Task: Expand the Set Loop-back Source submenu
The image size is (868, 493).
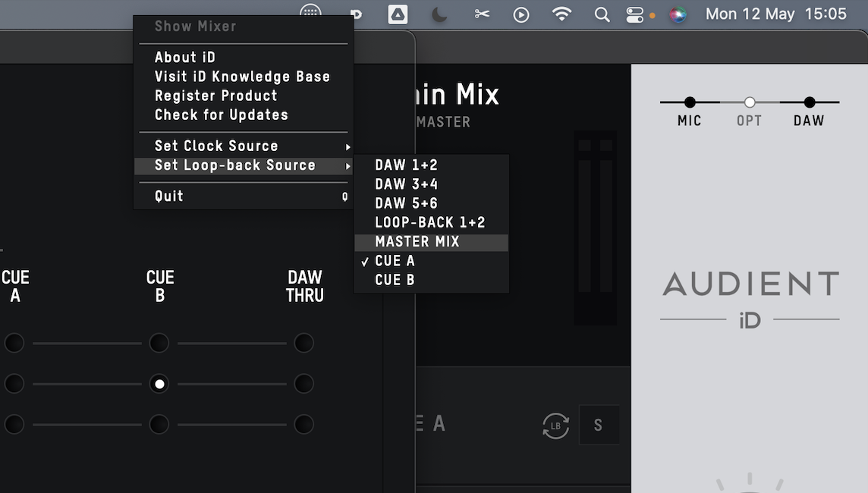Action: [244, 165]
